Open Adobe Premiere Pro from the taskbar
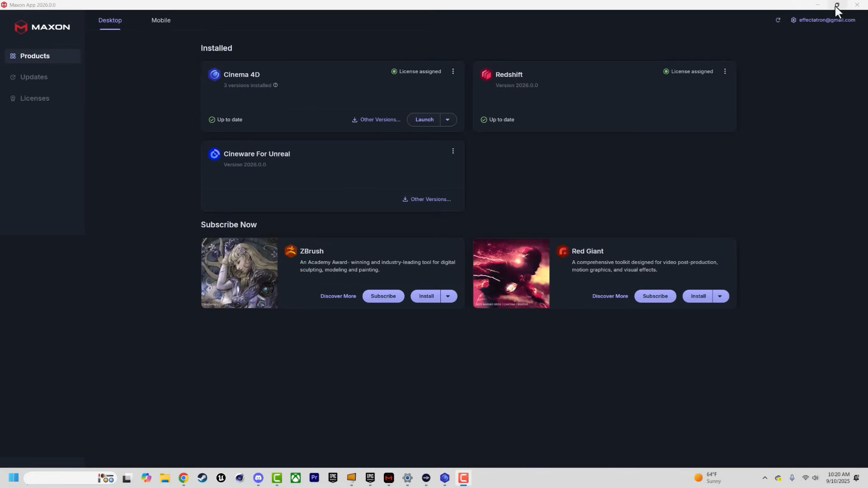This screenshot has width=868, height=488. (314, 478)
